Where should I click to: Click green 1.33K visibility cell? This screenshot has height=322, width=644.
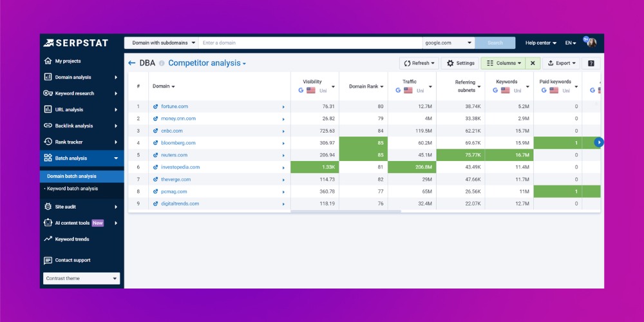coord(315,167)
